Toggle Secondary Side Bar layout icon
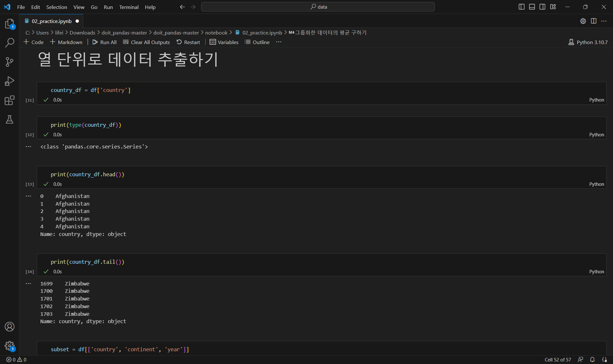 pyautogui.click(x=542, y=7)
